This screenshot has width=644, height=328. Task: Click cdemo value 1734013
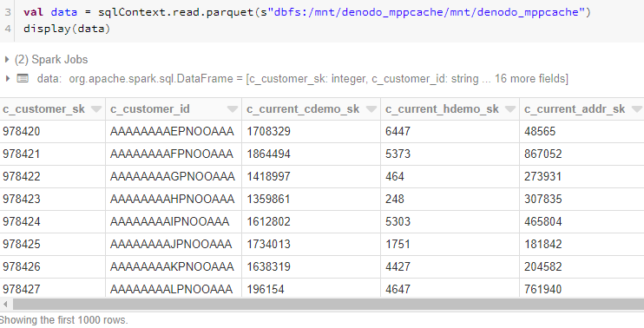tap(268, 244)
